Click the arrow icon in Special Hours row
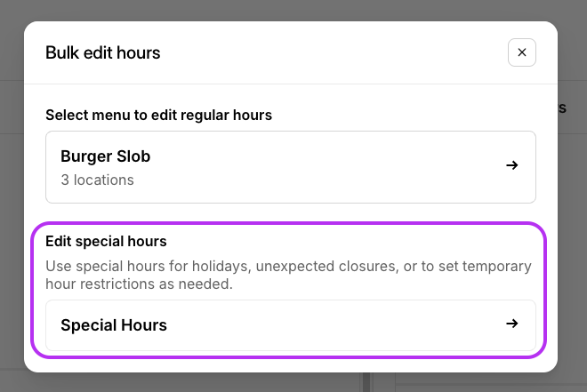The image size is (587, 392). tap(511, 324)
